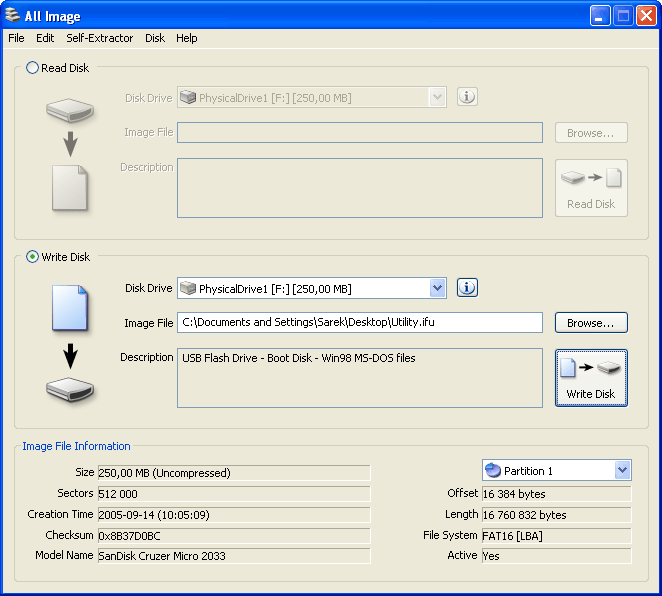This screenshot has height=596, width=662.
Task: Click the gray document icon in Read Disk panel
Action: [x=70, y=188]
